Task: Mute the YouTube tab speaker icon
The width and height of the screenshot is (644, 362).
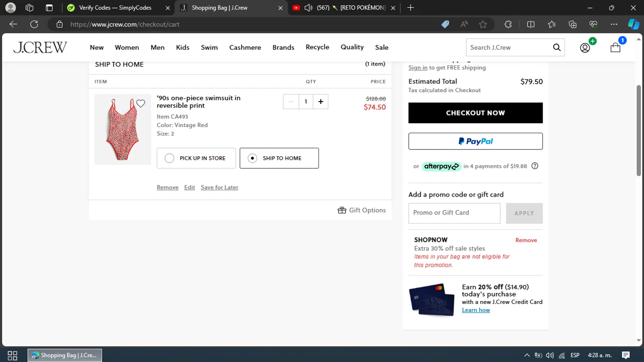Action: tap(308, 8)
